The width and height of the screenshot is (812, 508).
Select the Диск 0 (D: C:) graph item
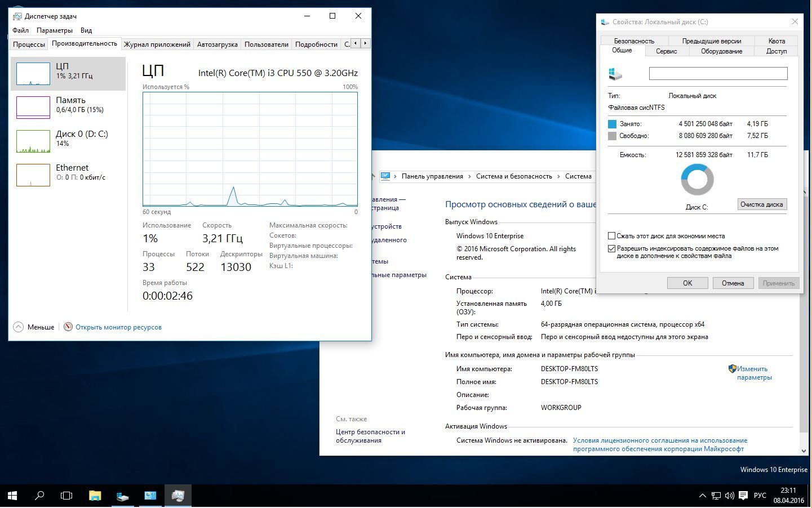click(x=68, y=141)
